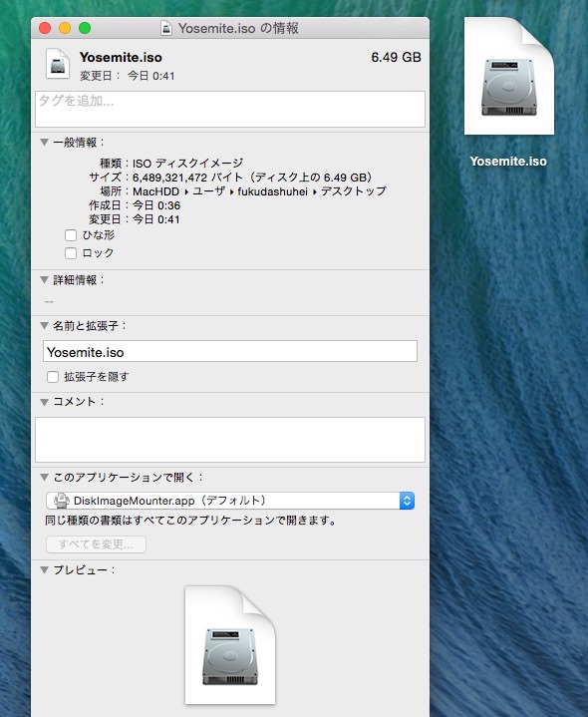Toggle the 拡張子を隠す checkbox
Image resolution: width=588 pixels, height=717 pixels.
[x=53, y=377]
